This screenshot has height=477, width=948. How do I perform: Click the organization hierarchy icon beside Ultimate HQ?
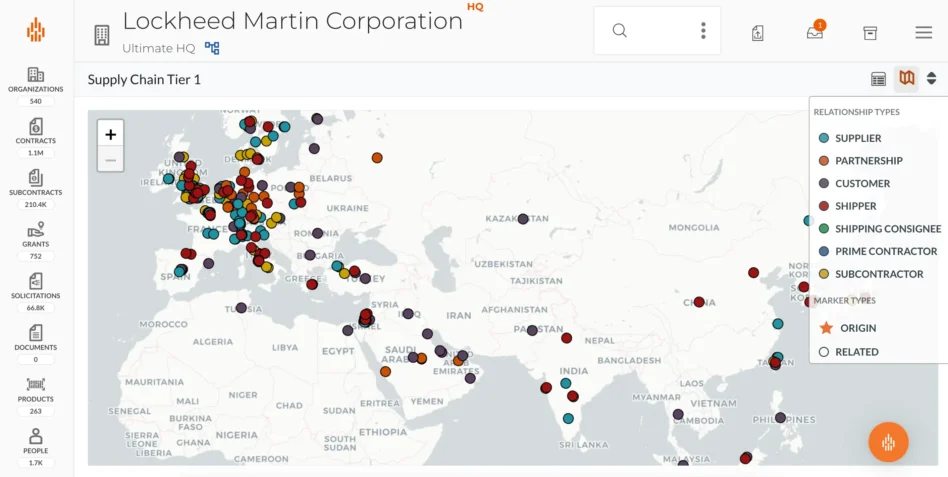tap(212, 48)
